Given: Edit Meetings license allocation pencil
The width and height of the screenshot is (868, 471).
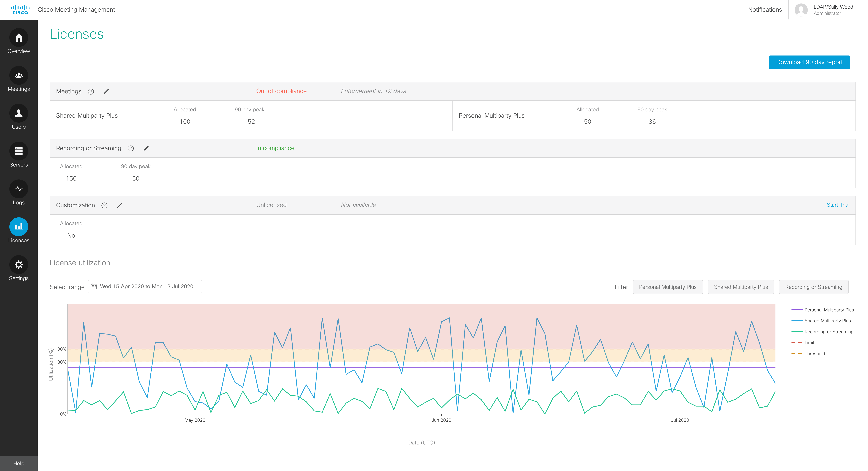Looking at the screenshot, I should [106, 91].
